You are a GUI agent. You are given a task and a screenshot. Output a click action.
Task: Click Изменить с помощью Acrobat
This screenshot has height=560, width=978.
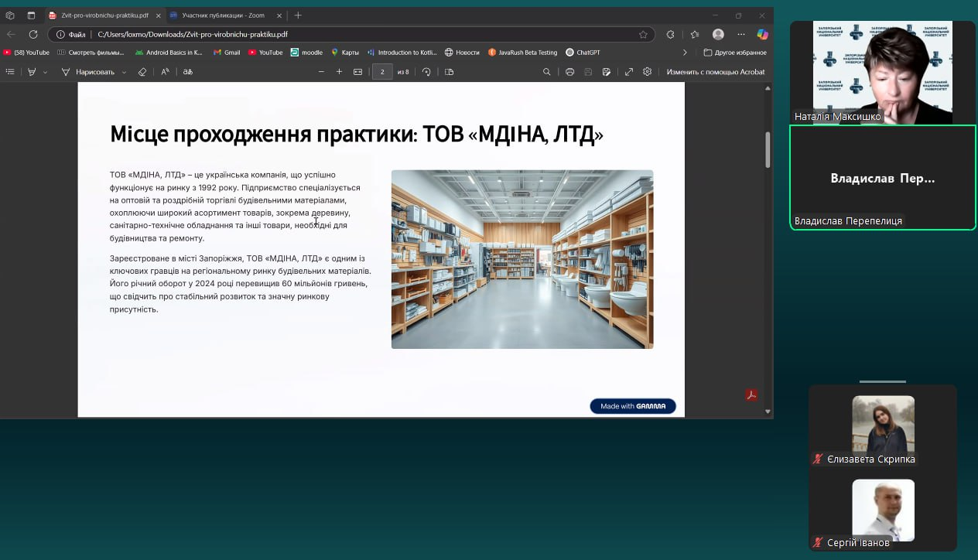tap(716, 72)
